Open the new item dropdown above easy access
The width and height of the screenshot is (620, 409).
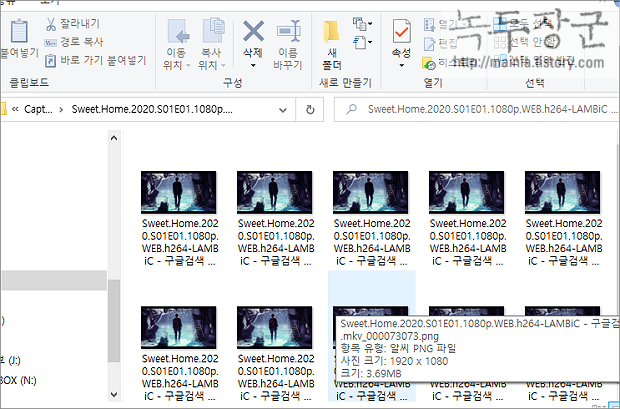coord(362,24)
